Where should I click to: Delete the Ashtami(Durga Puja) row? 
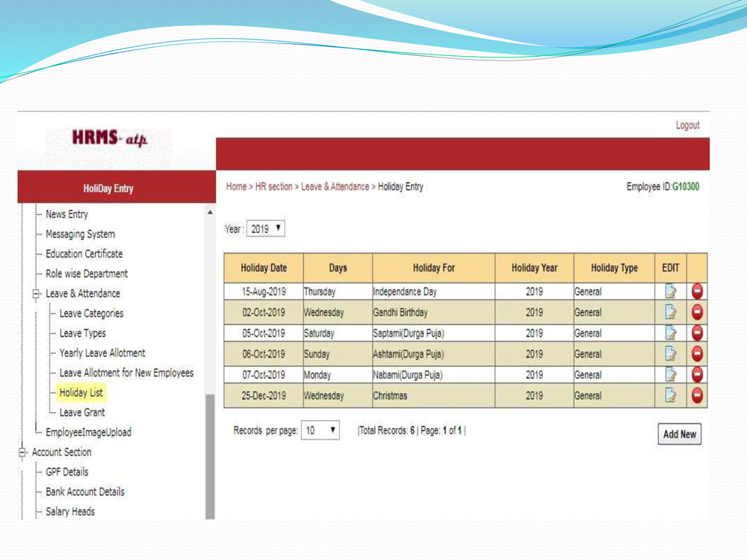tap(695, 354)
